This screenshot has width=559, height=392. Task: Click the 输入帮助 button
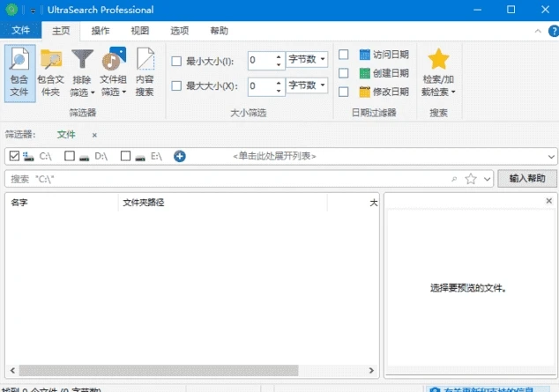coord(527,178)
